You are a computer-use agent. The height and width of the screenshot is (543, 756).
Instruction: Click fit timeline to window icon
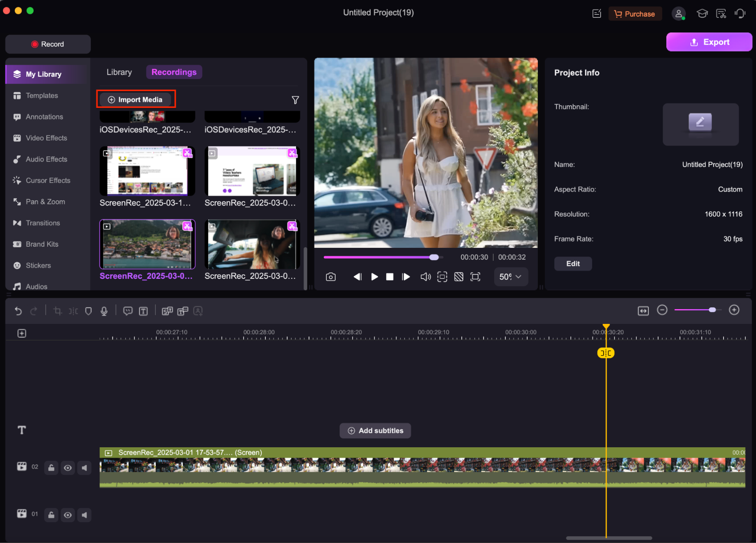point(643,311)
